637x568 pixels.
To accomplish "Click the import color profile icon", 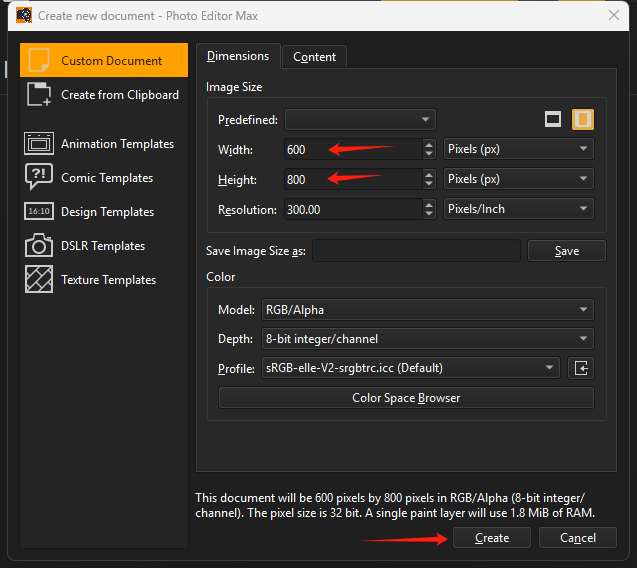I will [x=581, y=368].
